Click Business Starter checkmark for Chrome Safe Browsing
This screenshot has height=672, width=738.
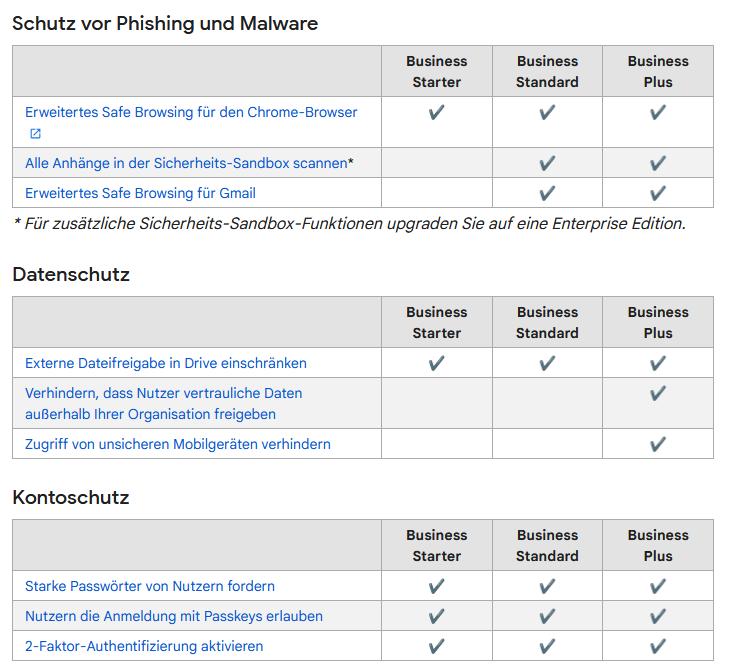pos(437,112)
